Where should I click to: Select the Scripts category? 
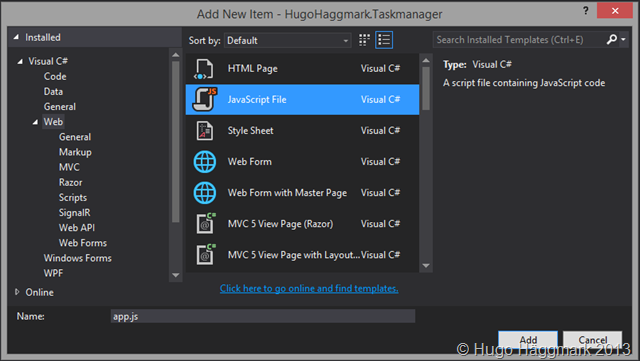(x=73, y=197)
